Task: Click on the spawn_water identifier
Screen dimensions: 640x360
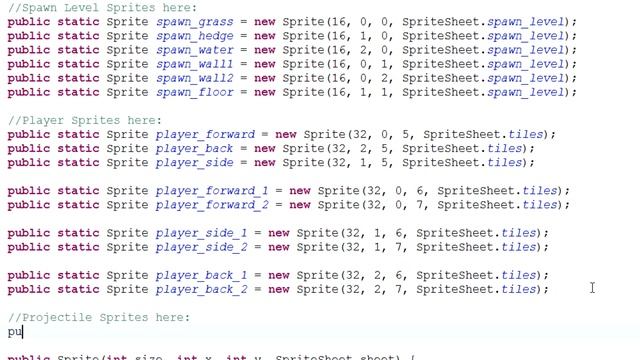Action: point(195,50)
